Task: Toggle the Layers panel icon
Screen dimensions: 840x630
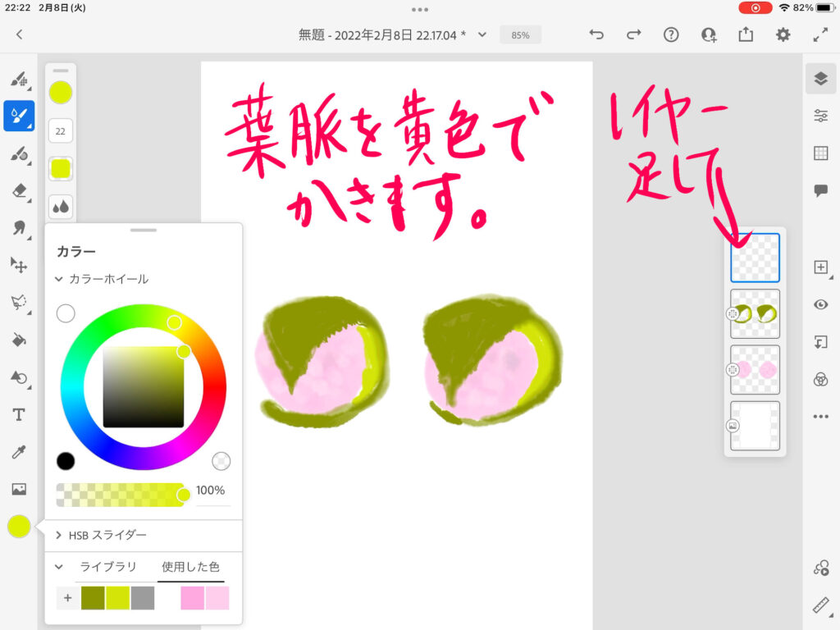Action: point(820,79)
